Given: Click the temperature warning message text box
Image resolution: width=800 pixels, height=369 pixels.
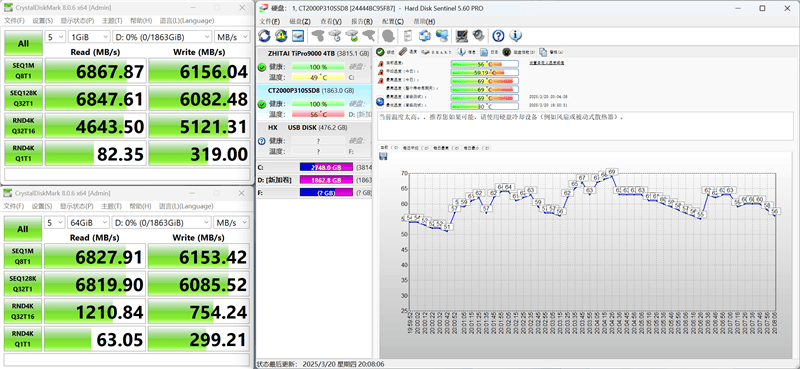Looking at the screenshot, I should click(x=584, y=126).
